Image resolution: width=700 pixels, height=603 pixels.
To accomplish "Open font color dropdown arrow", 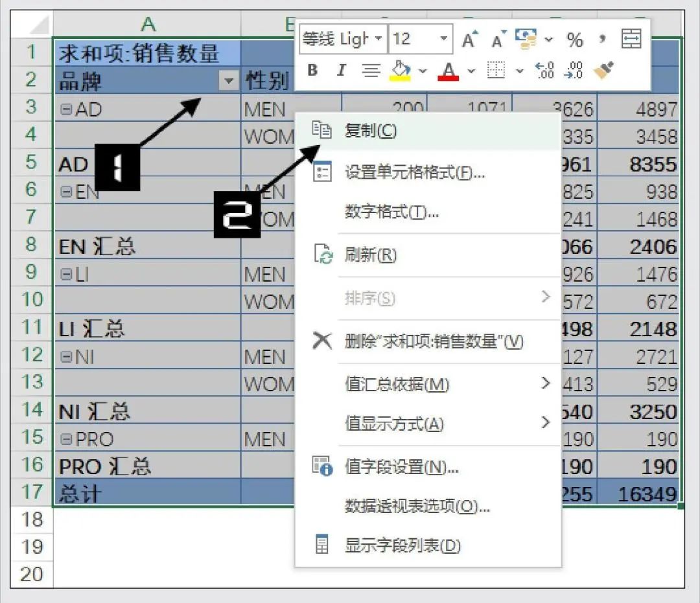I will tap(471, 71).
